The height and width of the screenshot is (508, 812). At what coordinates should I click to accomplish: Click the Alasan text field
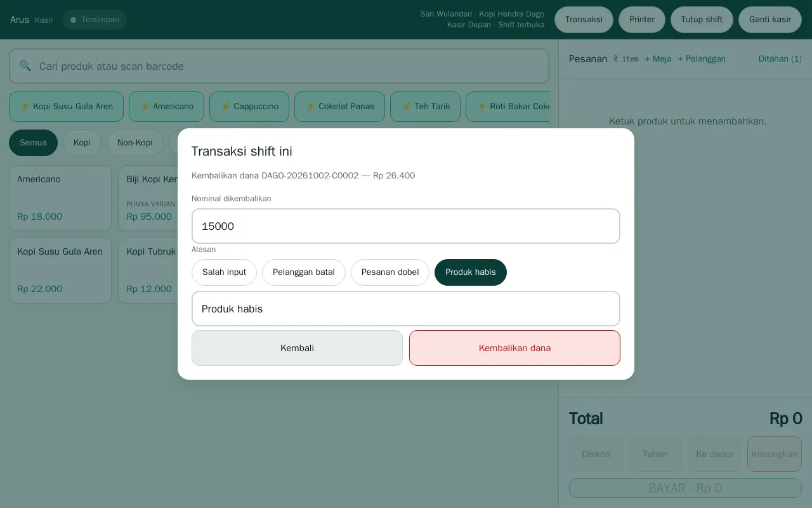pos(406,309)
